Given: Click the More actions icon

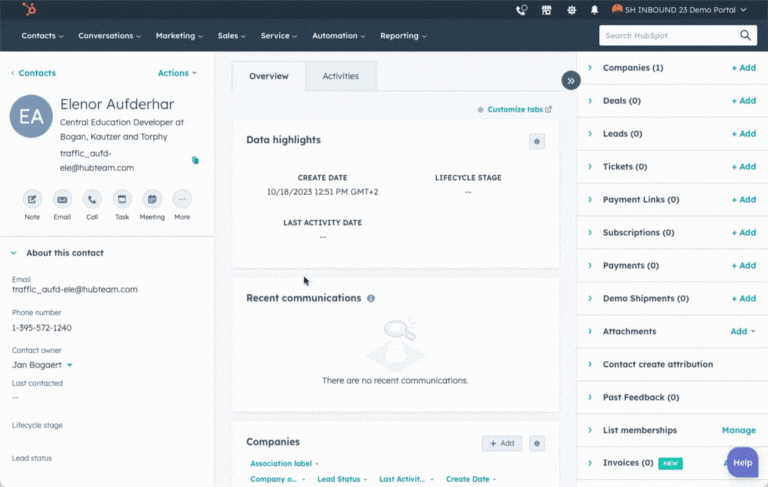Looking at the screenshot, I should tap(182, 199).
